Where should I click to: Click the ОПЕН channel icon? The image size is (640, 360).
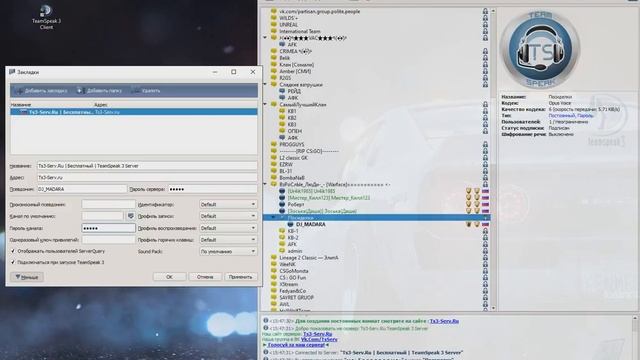click(282, 131)
